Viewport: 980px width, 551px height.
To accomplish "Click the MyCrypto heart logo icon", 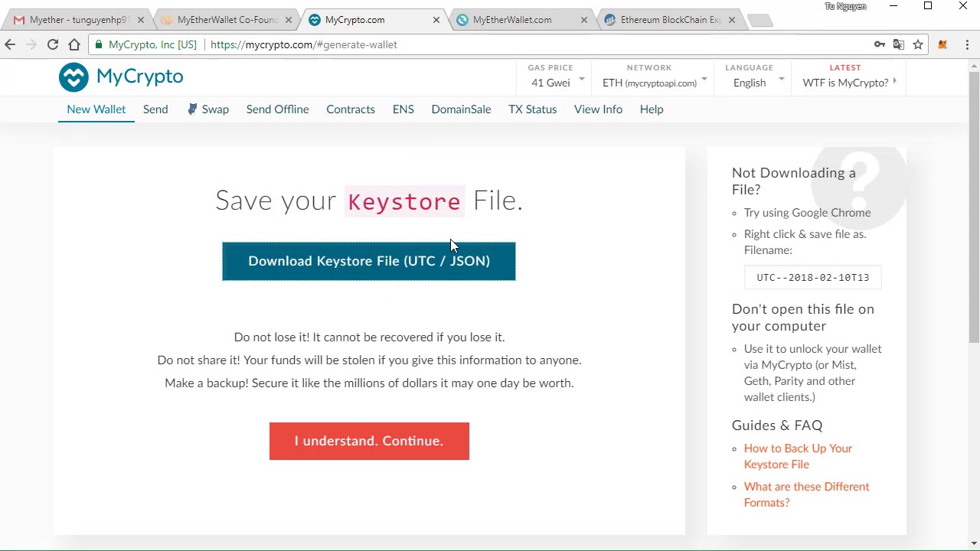I will pos(74,77).
